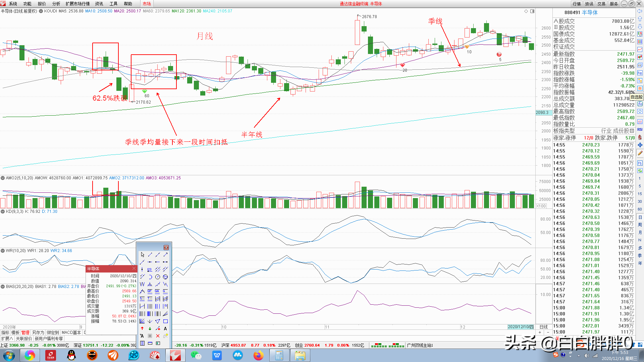644x362 pixels.
Task: Open the WeChat taskbar icon
Action: tap(196, 355)
